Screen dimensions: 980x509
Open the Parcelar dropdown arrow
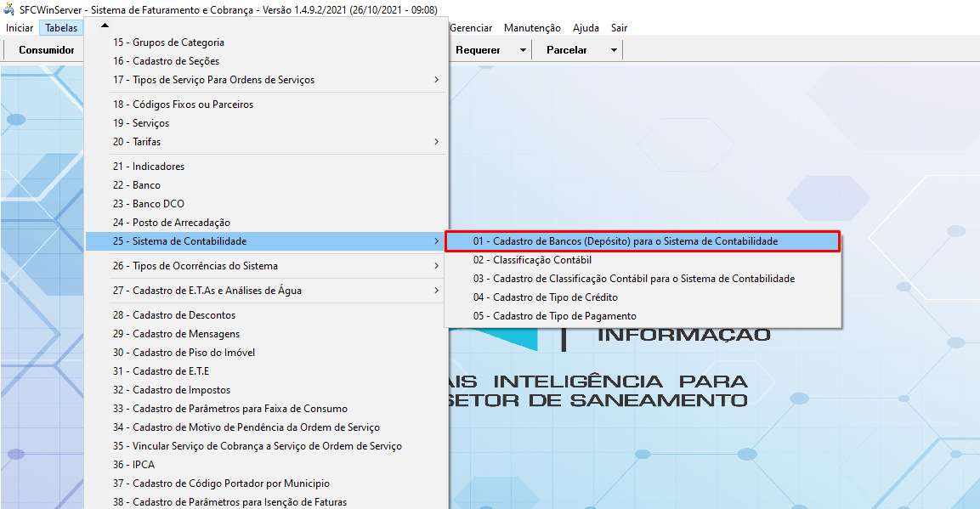614,50
